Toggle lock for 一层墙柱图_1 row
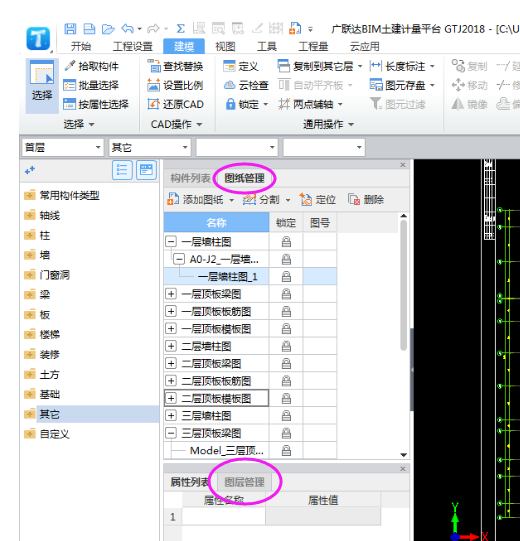The image size is (520, 541). click(286, 277)
